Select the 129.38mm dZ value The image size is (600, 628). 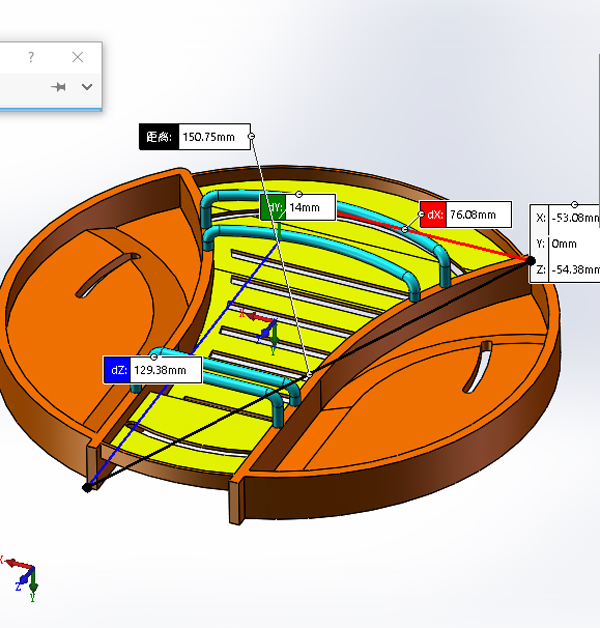165,370
